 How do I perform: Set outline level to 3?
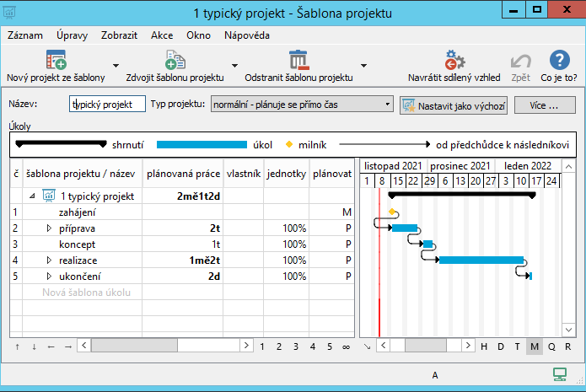(297, 346)
